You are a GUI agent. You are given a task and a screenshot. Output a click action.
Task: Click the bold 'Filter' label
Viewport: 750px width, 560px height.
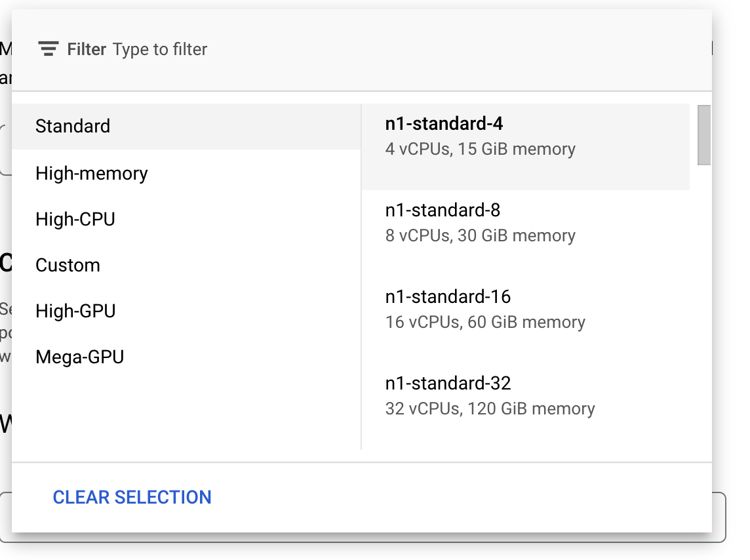pos(87,49)
